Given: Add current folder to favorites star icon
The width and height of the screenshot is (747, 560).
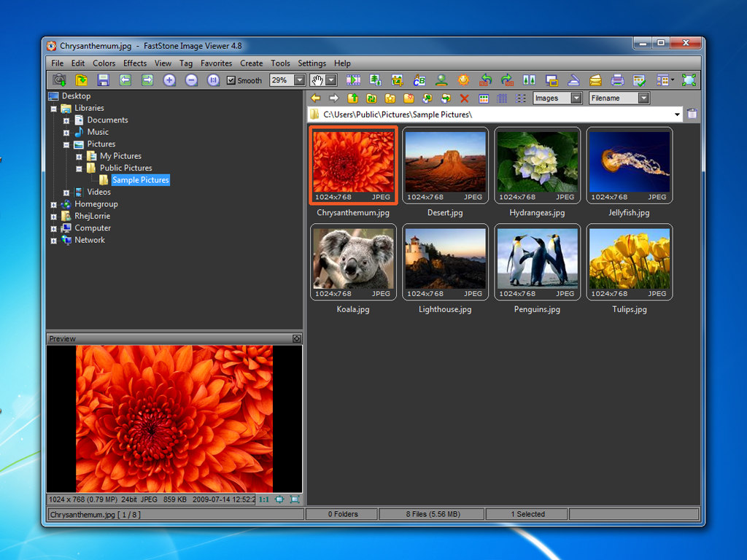Looking at the screenshot, I should (x=390, y=98).
